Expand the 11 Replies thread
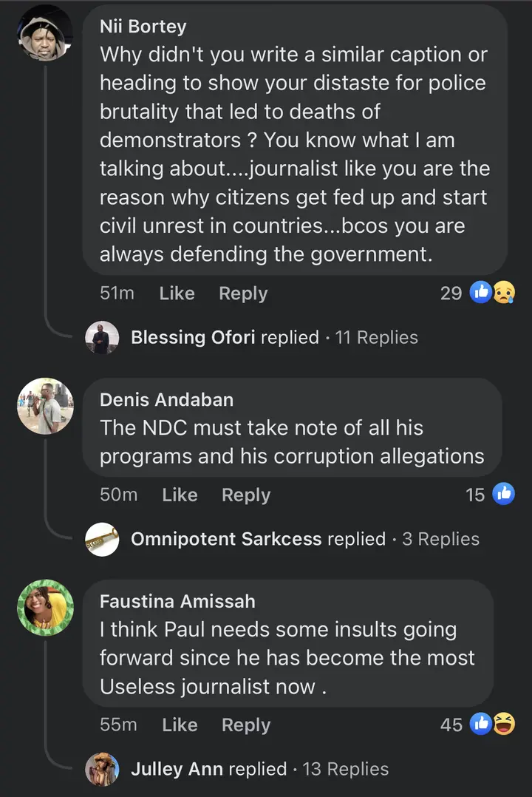 tap(376, 338)
